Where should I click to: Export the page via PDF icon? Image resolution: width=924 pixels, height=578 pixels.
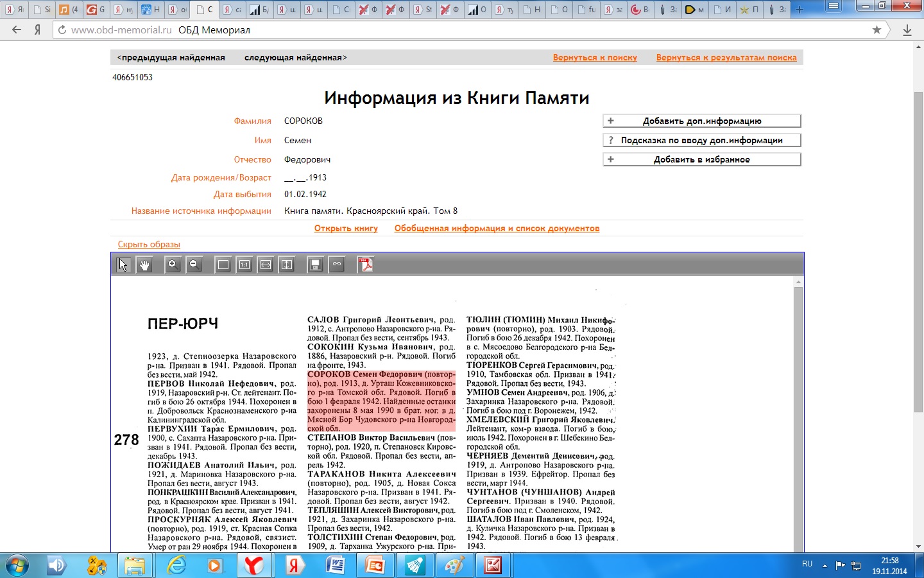366,265
